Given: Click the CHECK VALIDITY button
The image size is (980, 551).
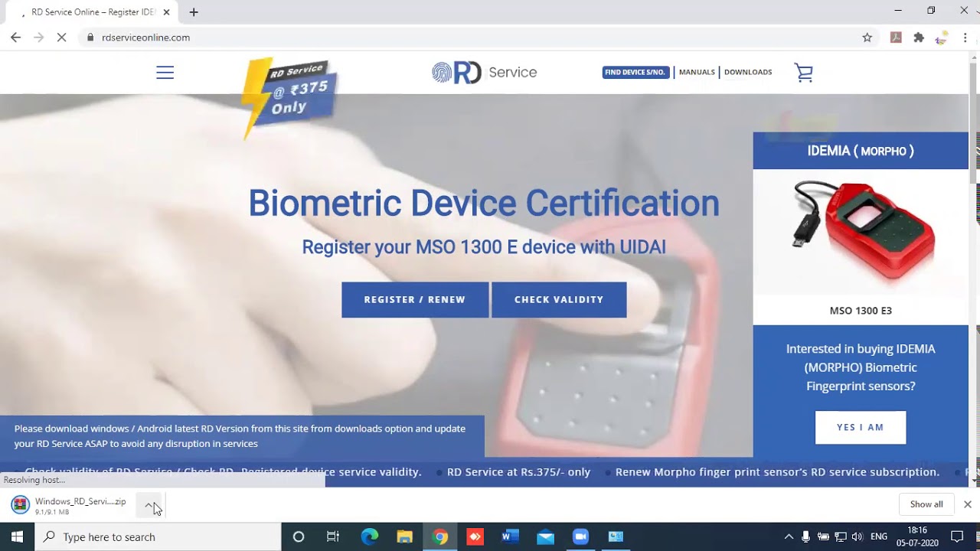Looking at the screenshot, I should 559,300.
